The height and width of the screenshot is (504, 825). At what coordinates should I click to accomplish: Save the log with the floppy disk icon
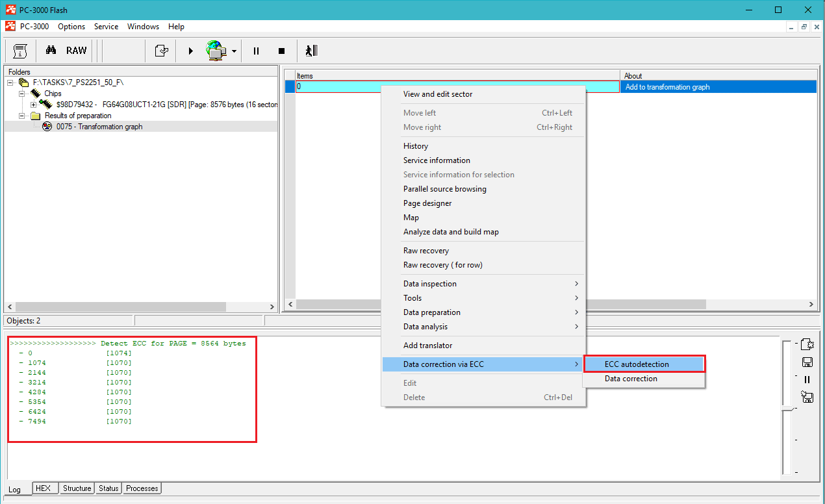tap(807, 362)
